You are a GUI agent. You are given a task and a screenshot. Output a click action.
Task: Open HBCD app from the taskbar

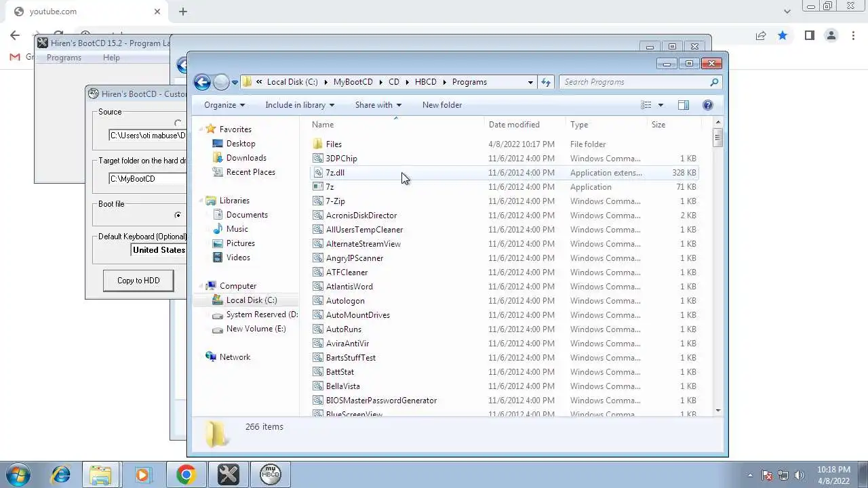tap(270, 475)
